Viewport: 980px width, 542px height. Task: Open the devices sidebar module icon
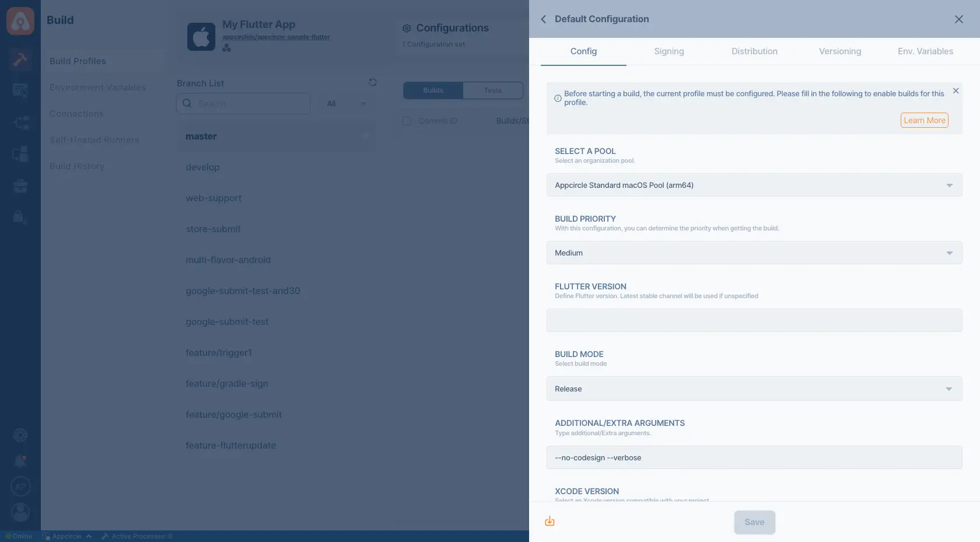point(20,154)
